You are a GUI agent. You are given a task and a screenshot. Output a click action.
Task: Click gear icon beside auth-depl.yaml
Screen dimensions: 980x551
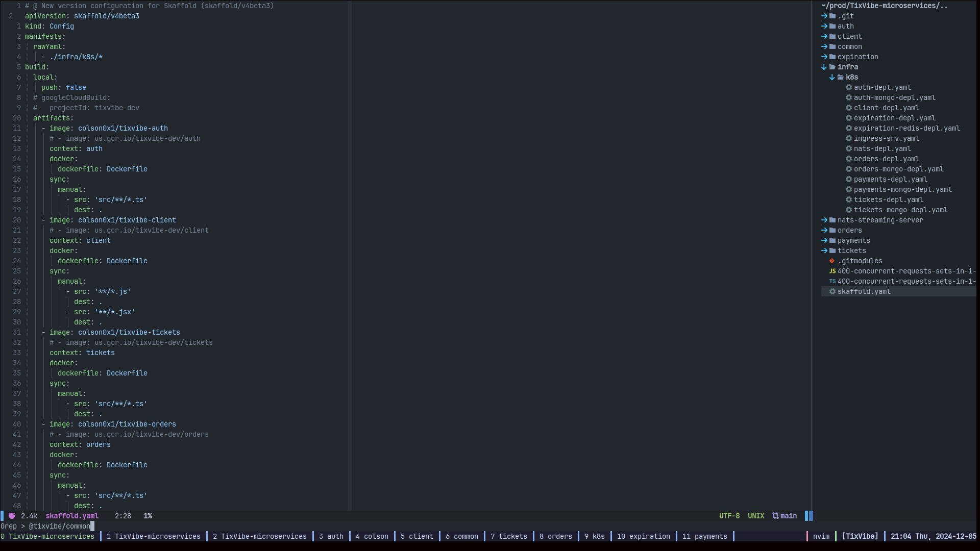[849, 87]
